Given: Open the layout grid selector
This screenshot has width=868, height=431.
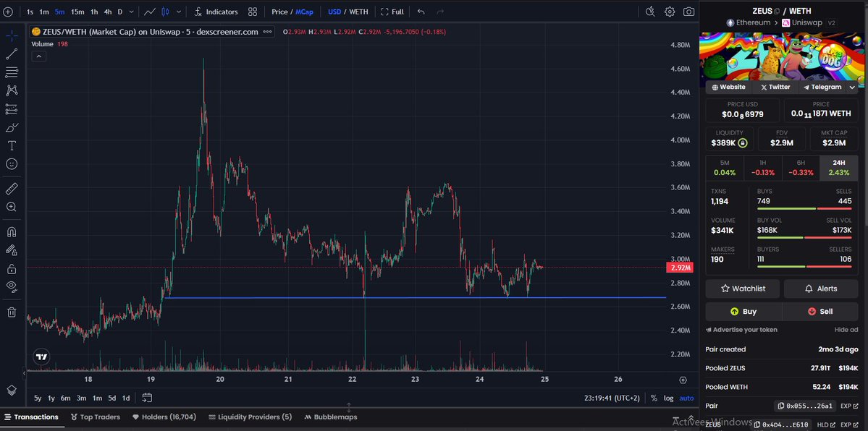Looking at the screenshot, I should pyautogui.click(x=253, y=12).
